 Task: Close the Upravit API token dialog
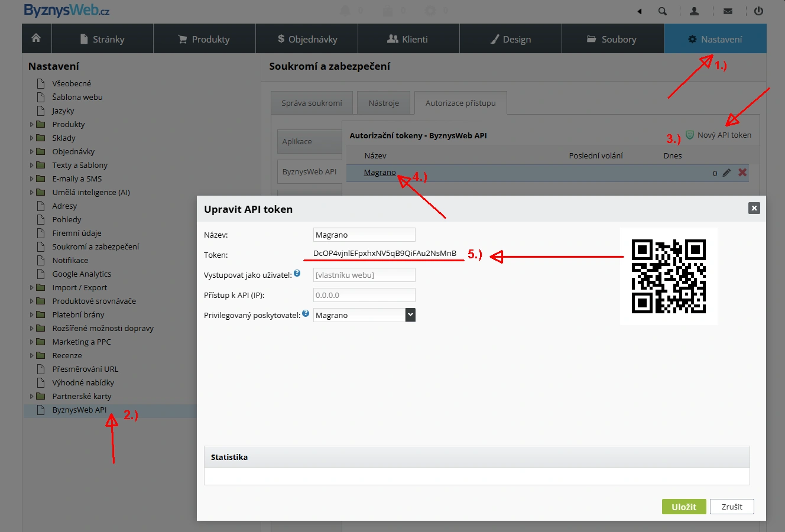coord(754,208)
